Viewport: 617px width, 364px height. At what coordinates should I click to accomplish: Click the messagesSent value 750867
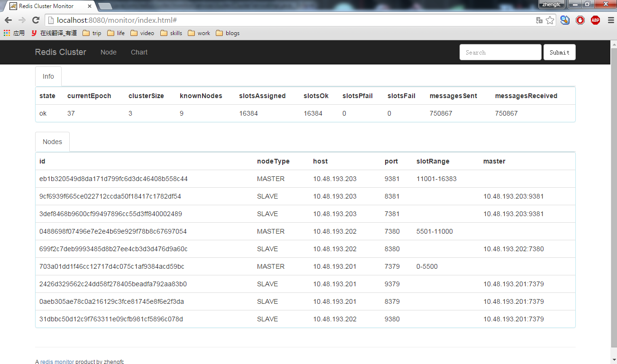[x=441, y=113]
